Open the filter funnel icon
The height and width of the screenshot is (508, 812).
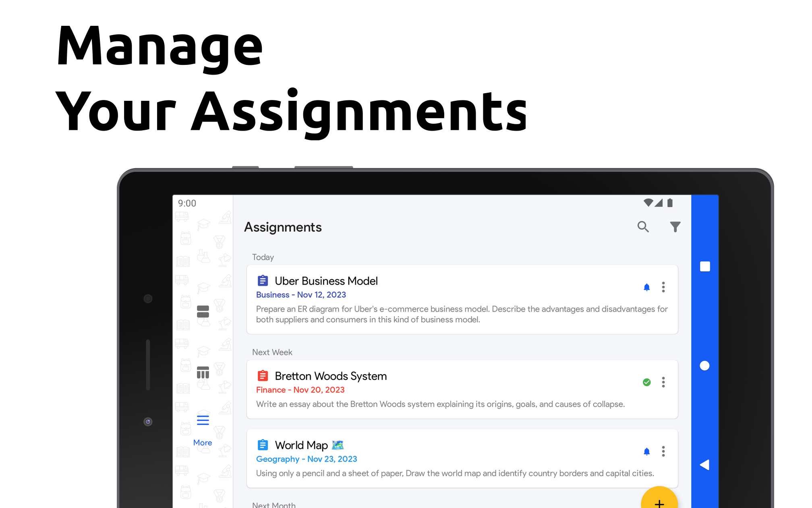675,227
